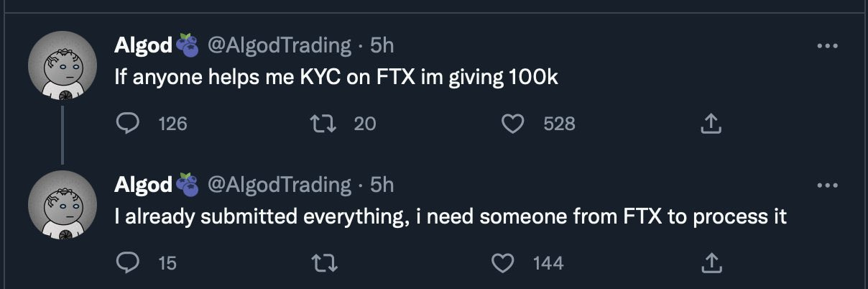The image size is (868, 289).
Task: Visit @AlgodTrading handle on the KYC tweet
Action: (x=279, y=45)
